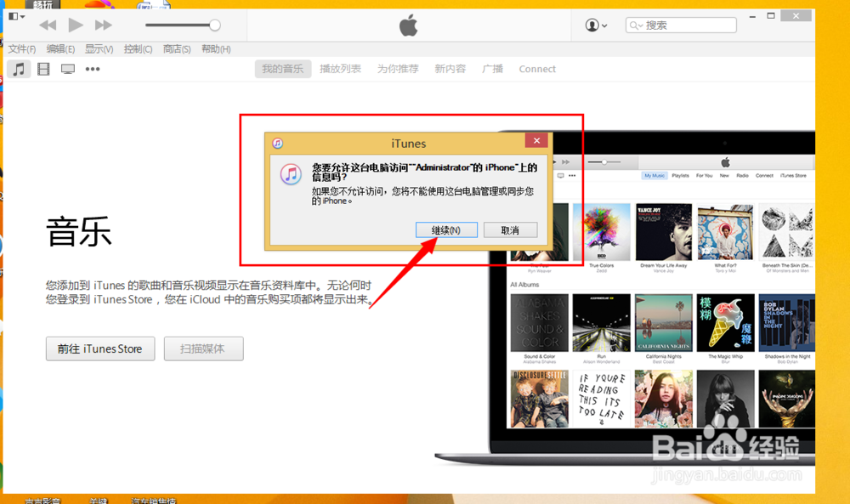Select the Music note library icon
This screenshot has height=504, width=850.
19,70
